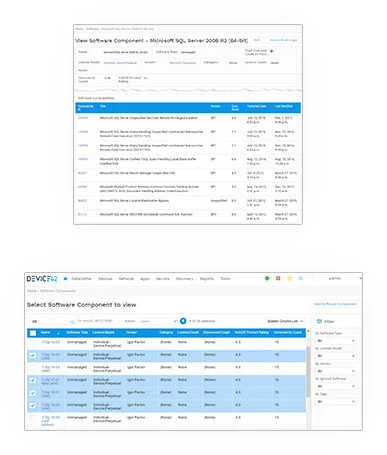This screenshot has height=455, width=387.
Task: Click the Device42 logo
Action: pyautogui.click(x=42, y=279)
